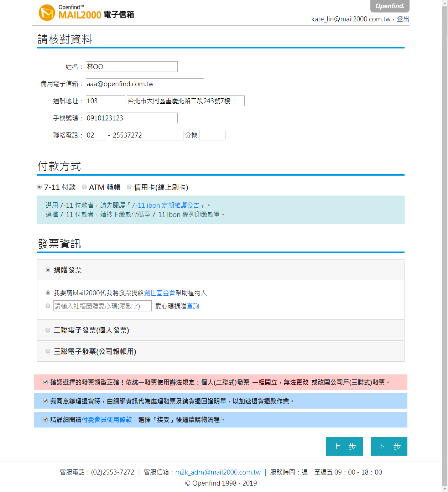Open the 付費會員使用條款 terms link
This screenshot has width=448, height=492.
click(107, 420)
